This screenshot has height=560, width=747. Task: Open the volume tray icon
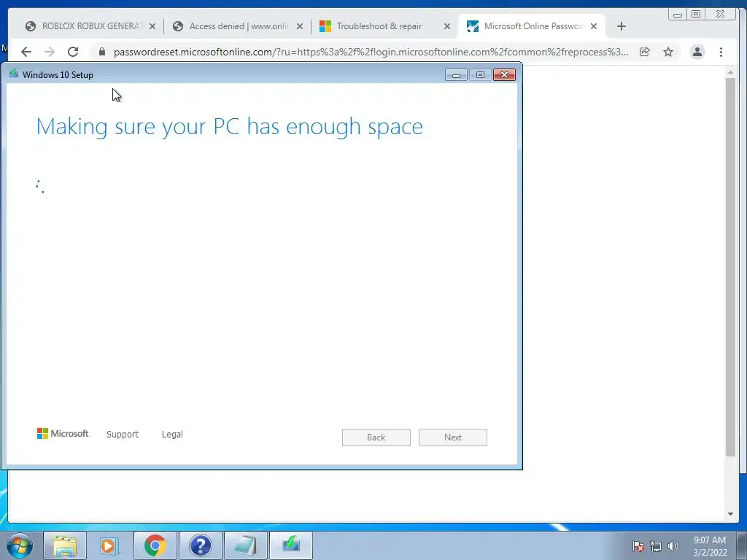tap(673, 546)
